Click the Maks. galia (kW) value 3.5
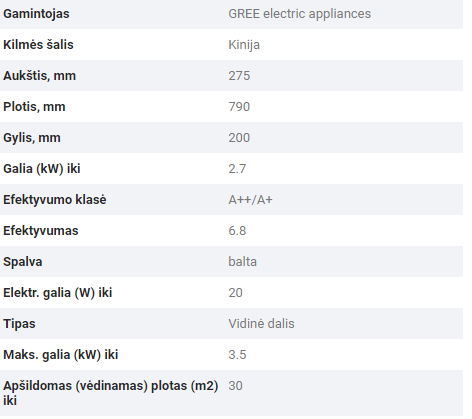Viewport: 472px width, 419px height. pos(237,355)
